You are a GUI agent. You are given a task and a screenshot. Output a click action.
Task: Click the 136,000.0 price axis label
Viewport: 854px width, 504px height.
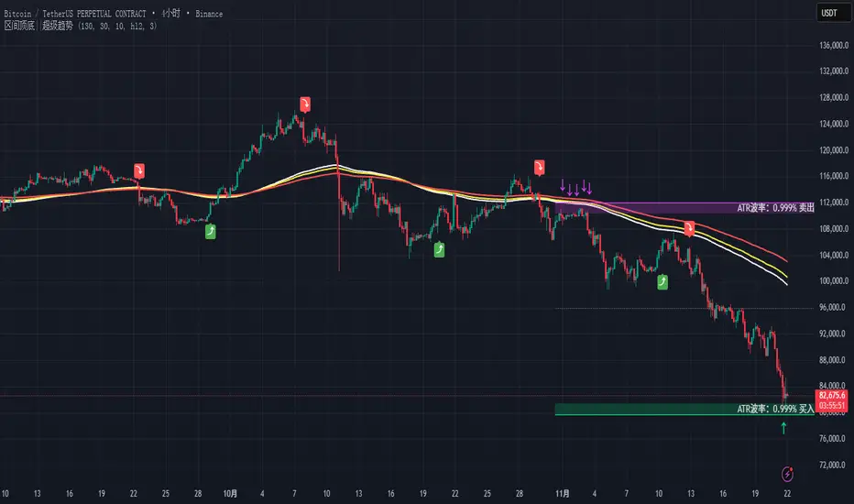[834, 45]
